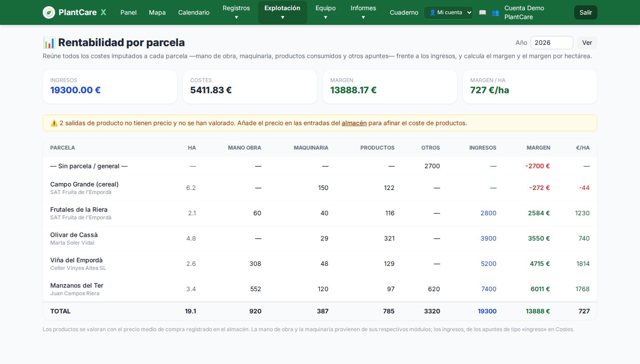Click the Margen 13888.17 € summary value
The image size is (640, 364).
click(353, 90)
